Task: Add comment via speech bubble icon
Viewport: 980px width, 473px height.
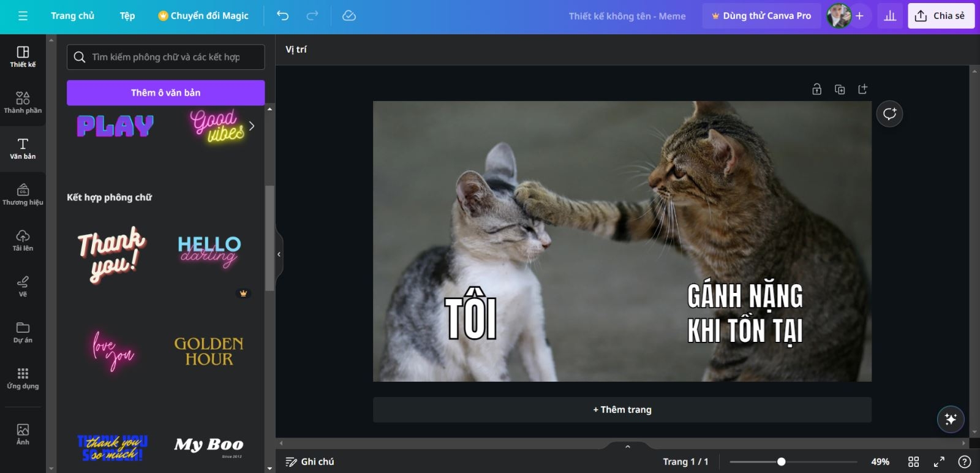Action: 889,114
